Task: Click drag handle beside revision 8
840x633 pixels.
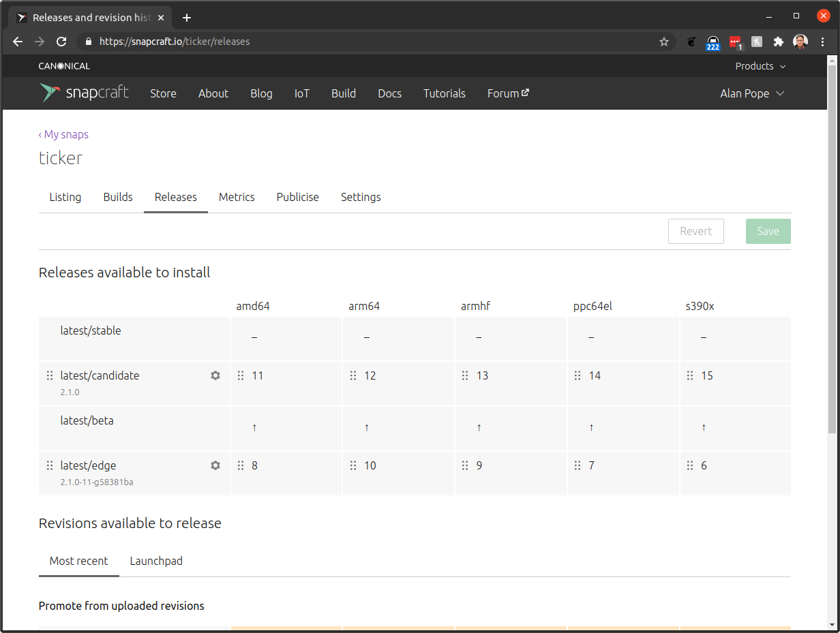Action: pos(241,465)
